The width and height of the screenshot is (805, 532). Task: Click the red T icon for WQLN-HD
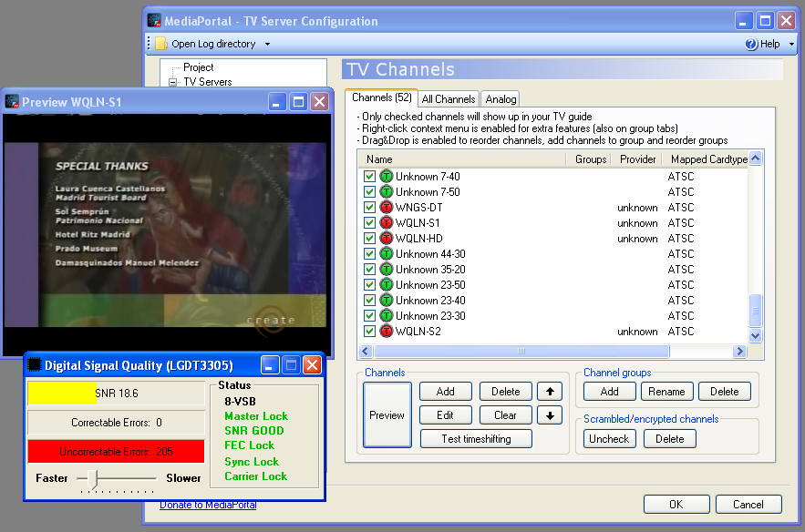386,238
